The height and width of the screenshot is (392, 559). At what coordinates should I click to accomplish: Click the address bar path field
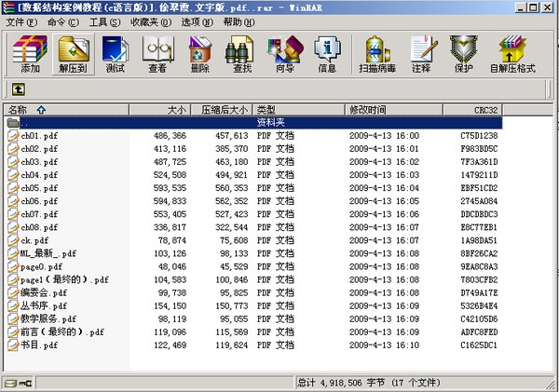285,89
